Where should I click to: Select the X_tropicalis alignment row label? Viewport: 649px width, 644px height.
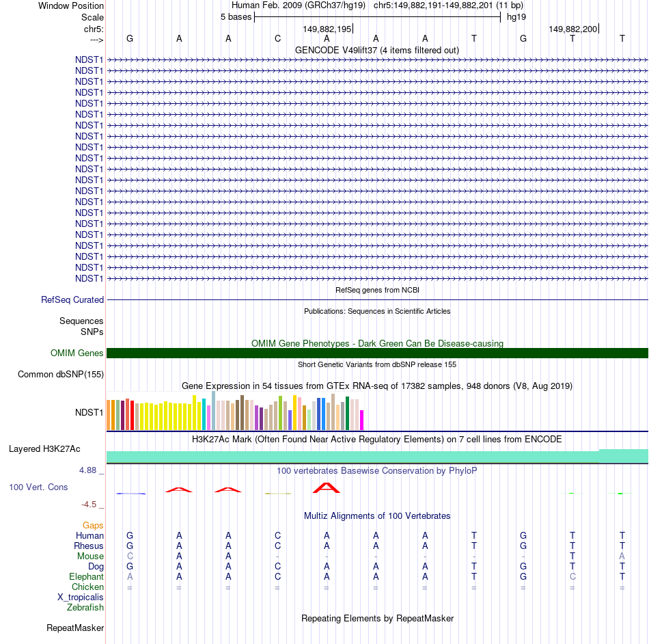[81, 598]
